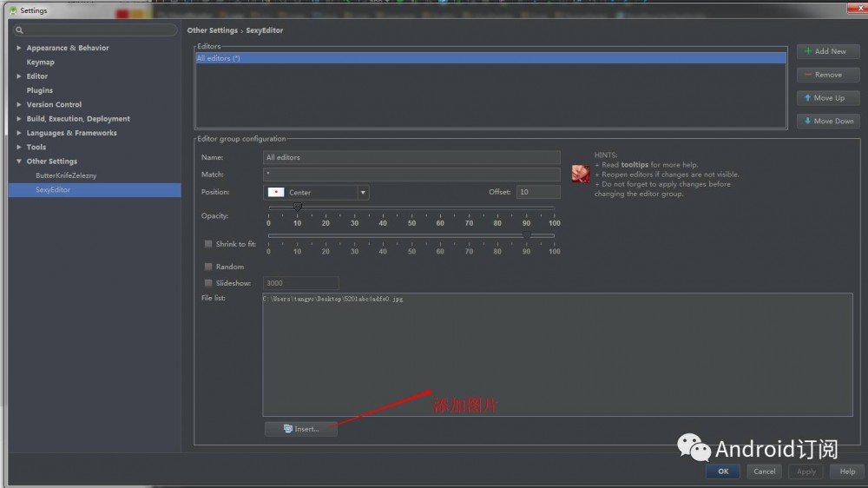Enable the Slideshow checkbox
The width and height of the screenshot is (868, 488).
pos(208,283)
